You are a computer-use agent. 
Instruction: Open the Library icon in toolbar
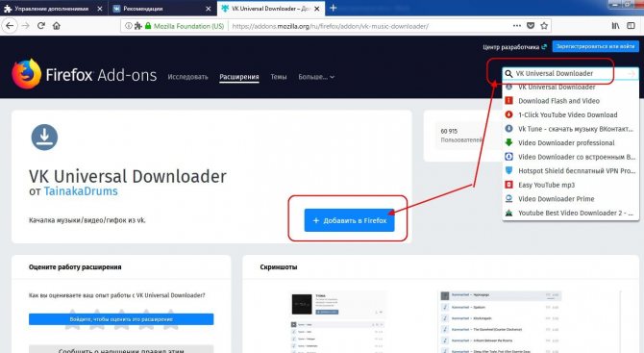(615, 25)
